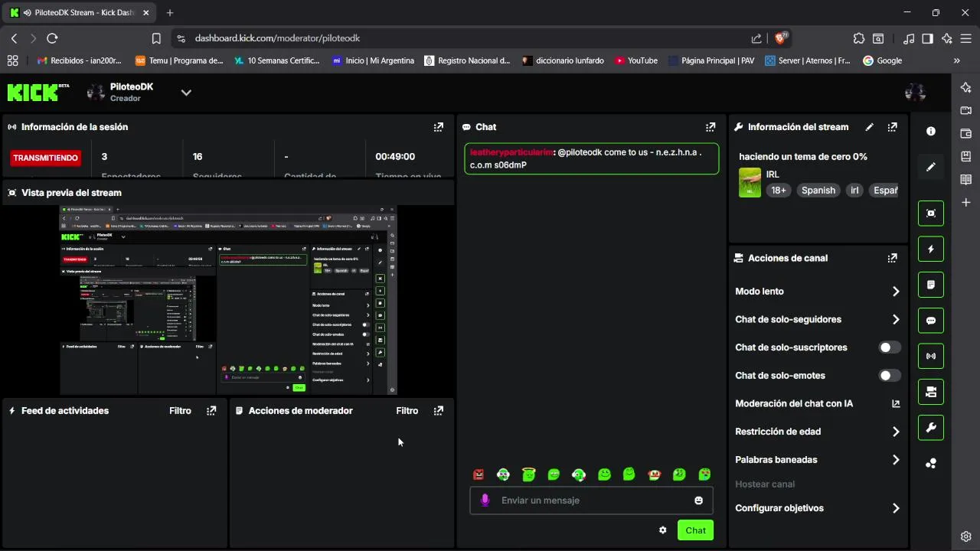Click the Spanish tag
980x551 pixels.
818,191
